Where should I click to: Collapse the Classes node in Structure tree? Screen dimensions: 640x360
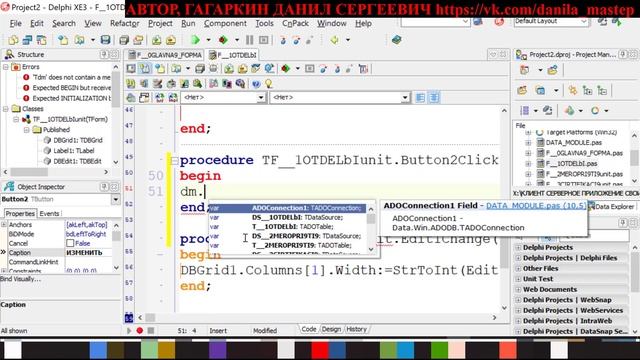[6, 109]
